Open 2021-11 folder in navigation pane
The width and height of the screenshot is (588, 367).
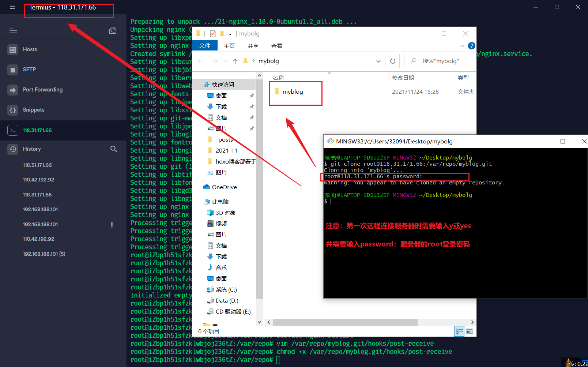coord(226,150)
